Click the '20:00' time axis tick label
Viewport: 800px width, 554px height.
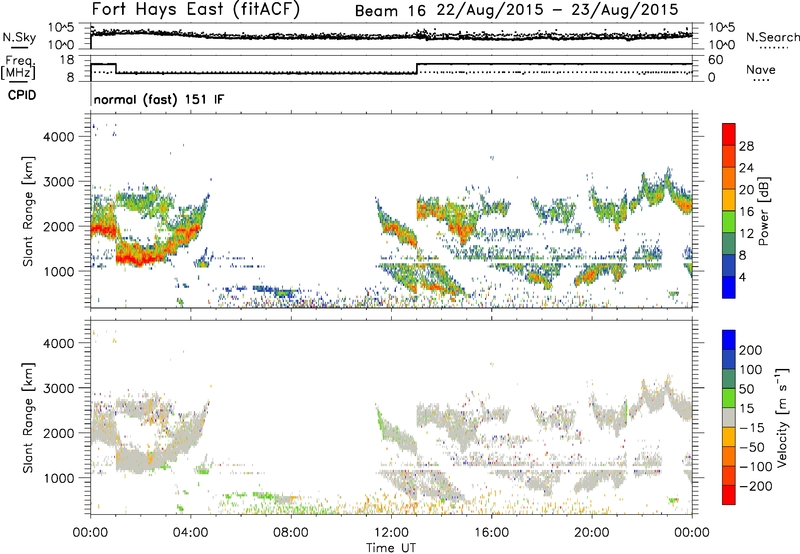[591, 533]
